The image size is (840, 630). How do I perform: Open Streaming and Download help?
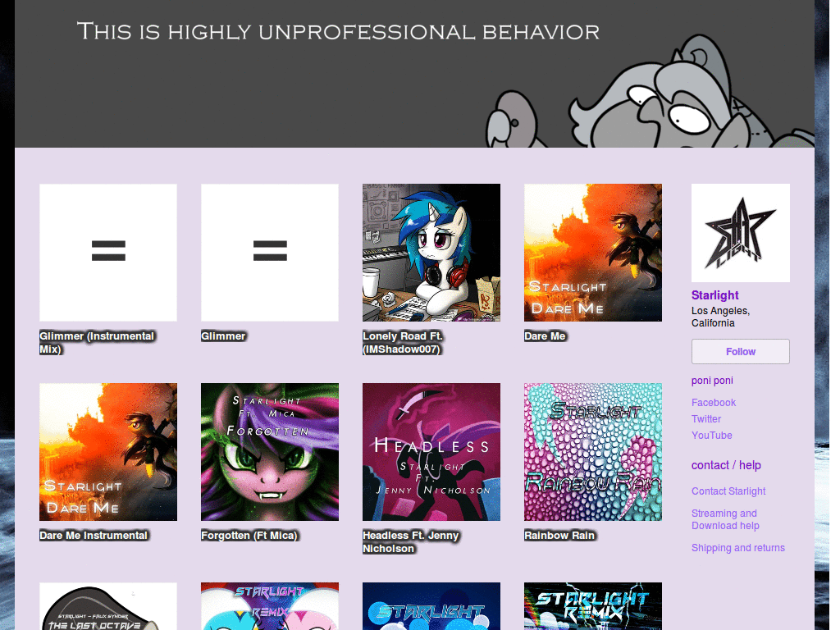tap(724, 519)
